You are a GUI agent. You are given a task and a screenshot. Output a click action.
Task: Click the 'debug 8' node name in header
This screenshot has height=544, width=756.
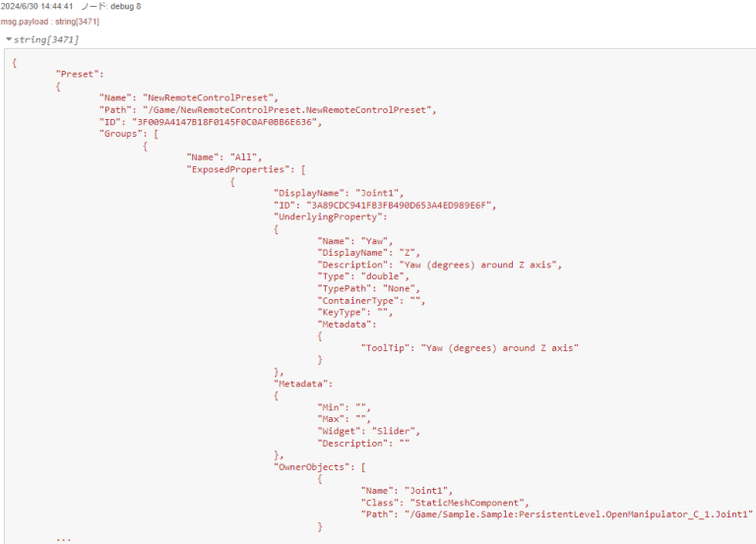(125, 7)
